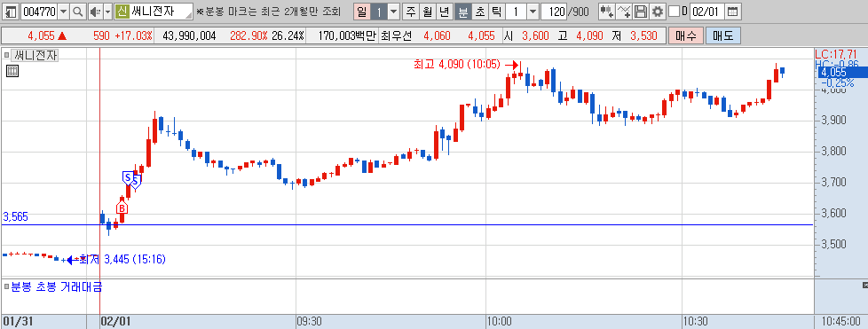
Task: Click the 120 candle count input field
Action: pos(554,11)
